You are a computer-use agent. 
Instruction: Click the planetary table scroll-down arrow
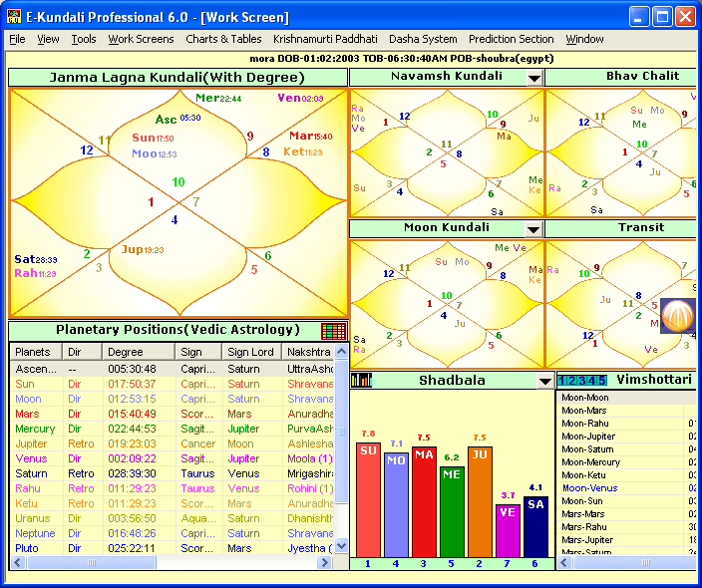click(x=341, y=546)
